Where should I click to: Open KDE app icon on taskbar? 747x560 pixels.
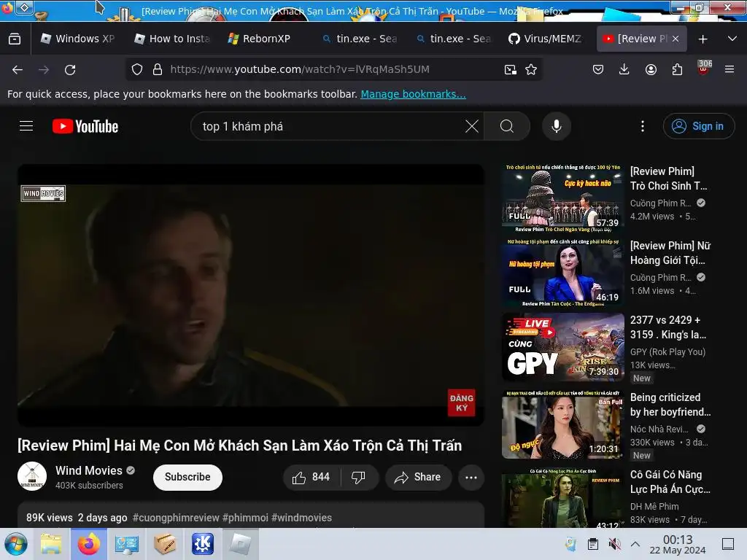click(203, 544)
